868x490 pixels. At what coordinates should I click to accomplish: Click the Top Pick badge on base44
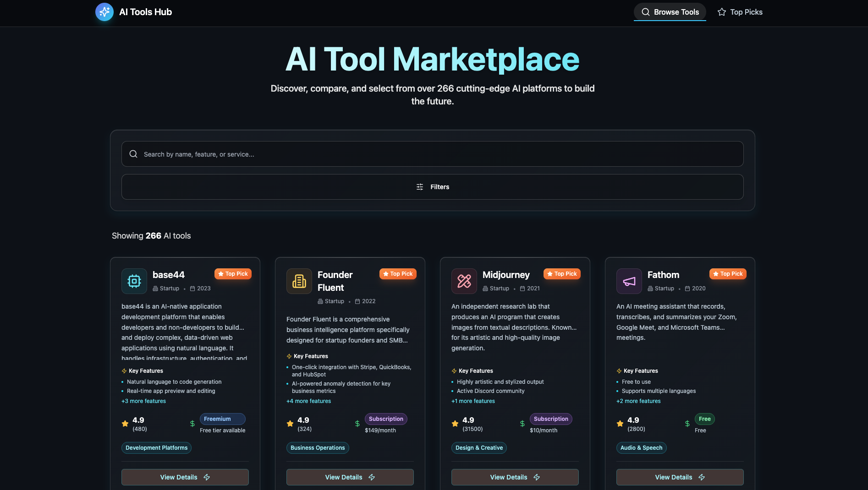click(233, 274)
